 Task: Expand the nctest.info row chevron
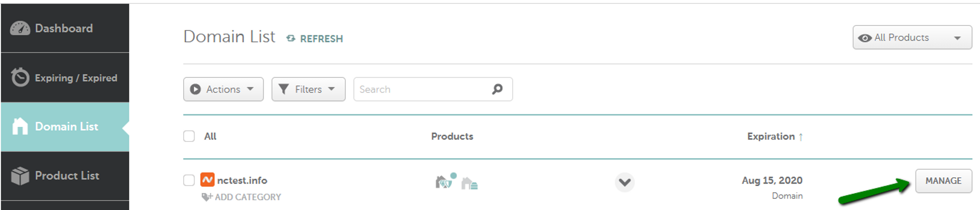click(624, 182)
